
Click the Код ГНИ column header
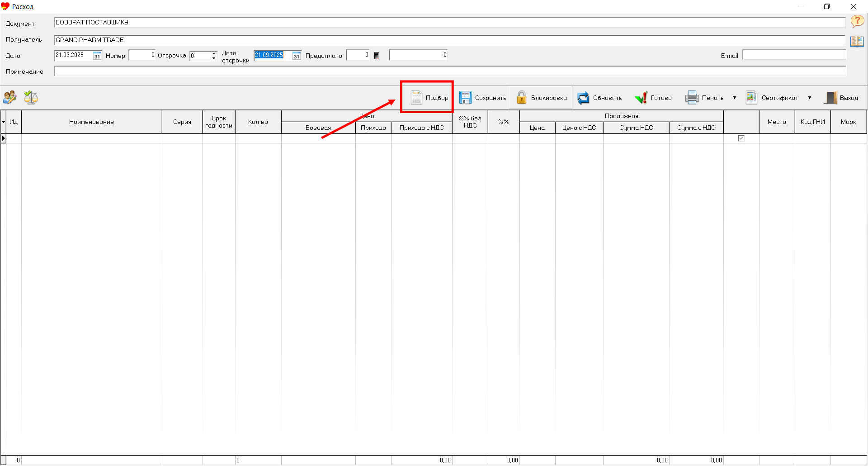pyautogui.click(x=813, y=122)
